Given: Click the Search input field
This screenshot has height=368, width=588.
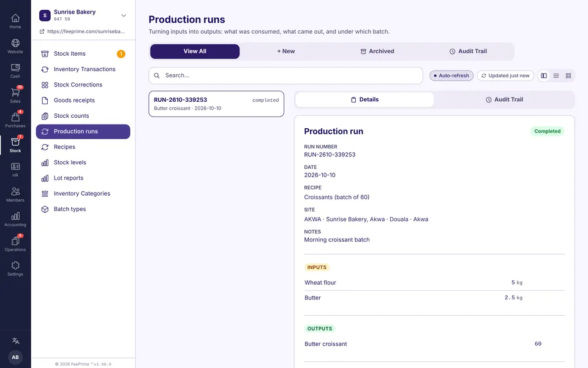Looking at the screenshot, I should pyautogui.click(x=286, y=75).
